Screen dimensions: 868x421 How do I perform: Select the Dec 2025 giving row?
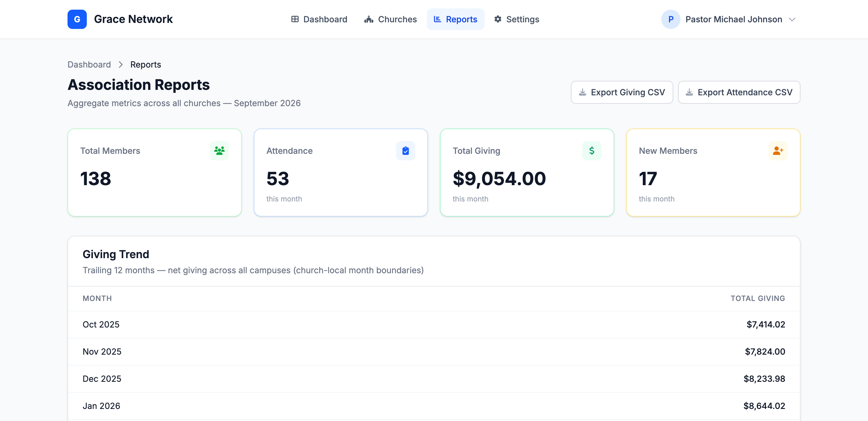tap(434, 378)
